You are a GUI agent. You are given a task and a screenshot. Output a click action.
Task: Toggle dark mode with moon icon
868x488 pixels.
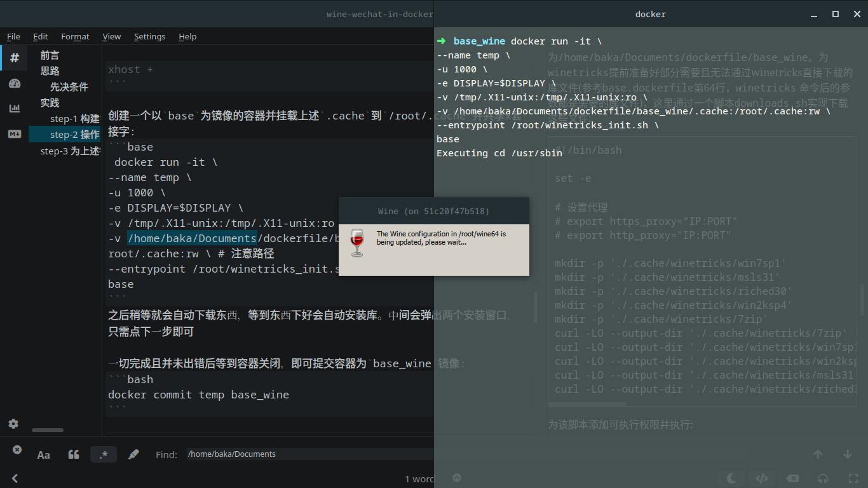click(731, 478)
